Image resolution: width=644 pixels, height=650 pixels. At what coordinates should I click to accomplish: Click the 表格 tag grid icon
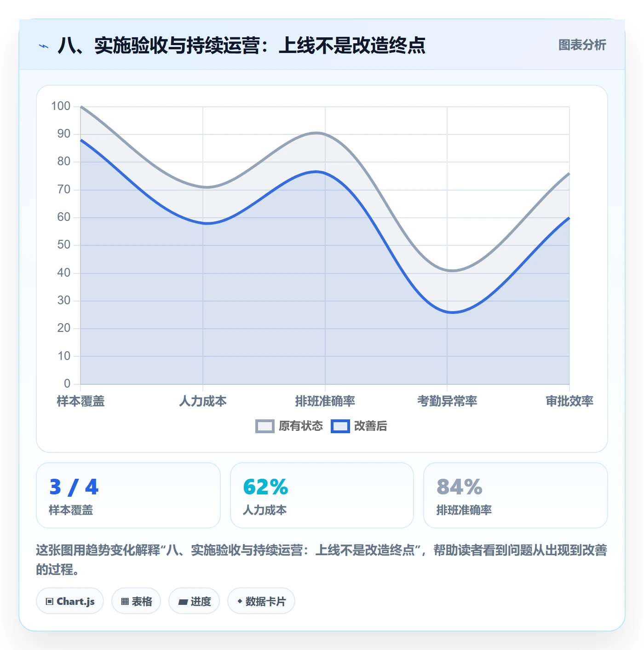tap(125, 602)
